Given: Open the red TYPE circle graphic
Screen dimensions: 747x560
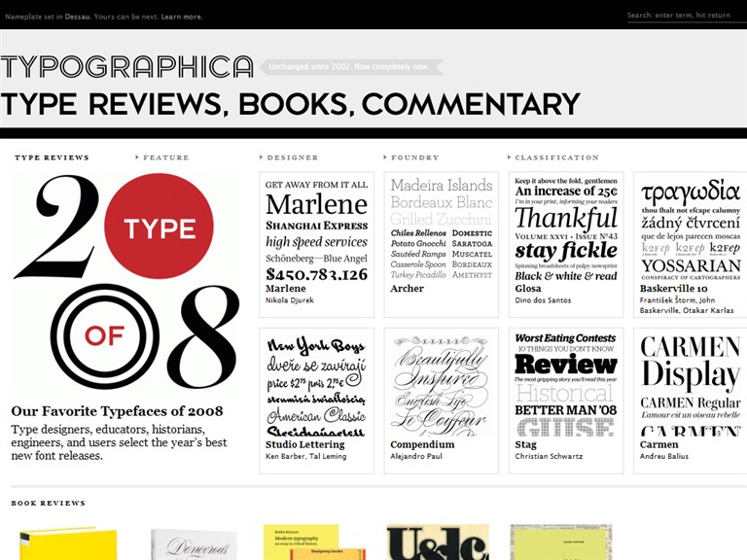Looking at the screenshot, I should (x=159, y=227).
